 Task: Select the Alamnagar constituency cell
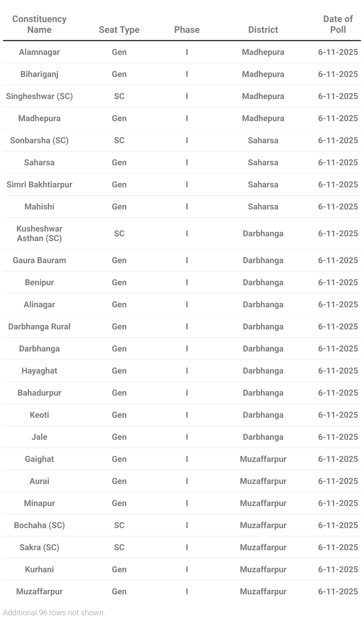pos(39,52)
